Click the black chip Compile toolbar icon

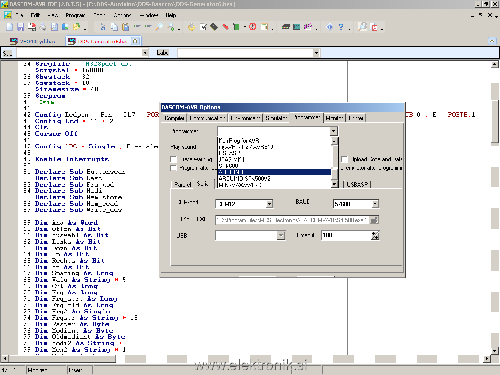214,27
